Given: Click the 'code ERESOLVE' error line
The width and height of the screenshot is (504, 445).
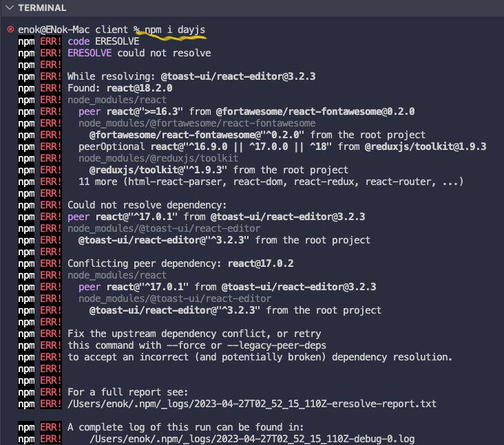Looking at the screenshot, I should [103, 41].
